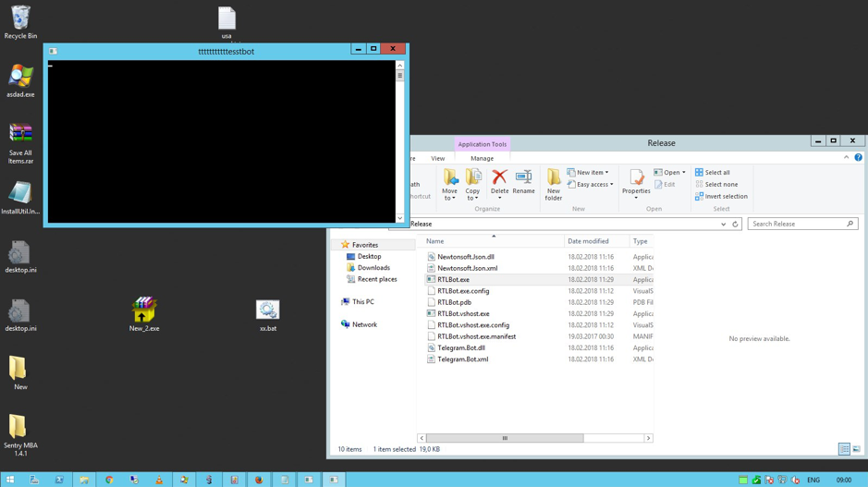
Task: Click the ENG language indicator
Action: [x=813, y=480]
